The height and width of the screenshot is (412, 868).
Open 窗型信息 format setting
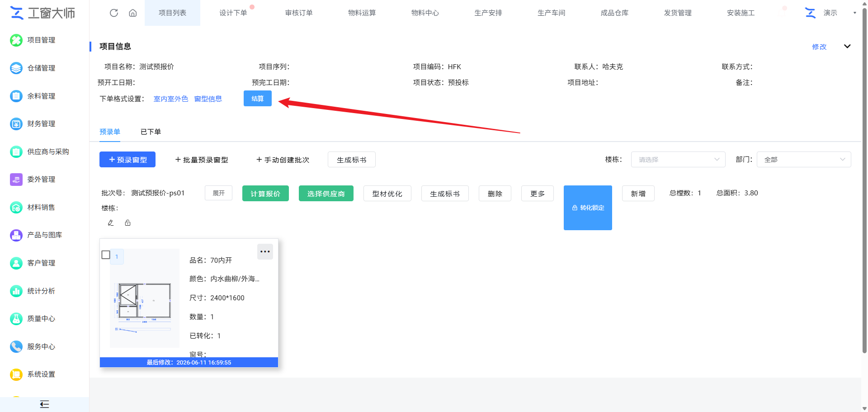coord(208,99)
